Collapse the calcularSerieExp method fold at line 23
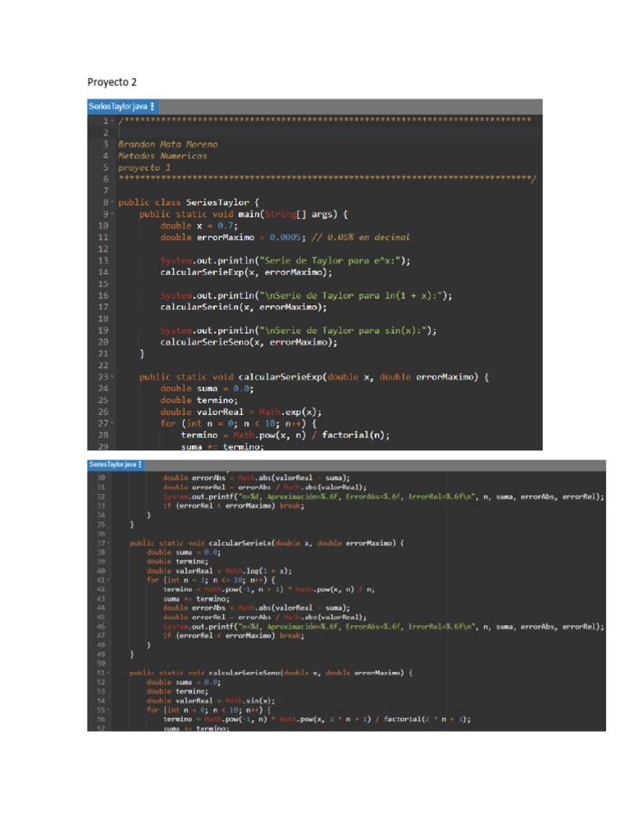The width and height of the screenshot is (630, 840). click(112, 377)
